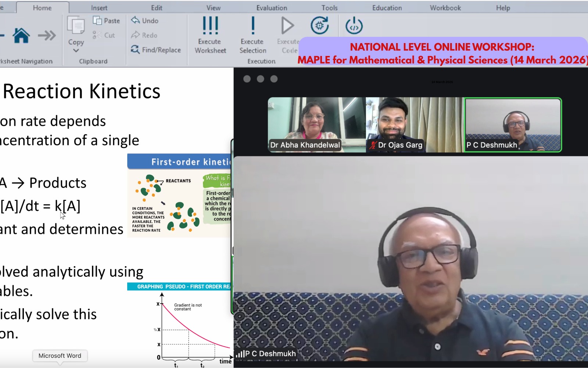Select Dr Abha Khandelwal's video thumbnail
This screenshot has height=368, width=588.
pos(316,124)
